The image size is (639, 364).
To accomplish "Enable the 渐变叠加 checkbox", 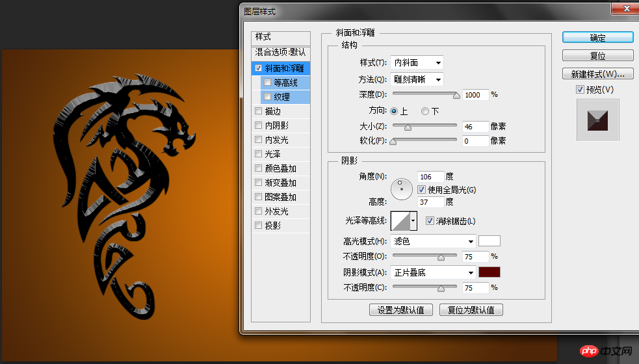I will pos(258,182).
